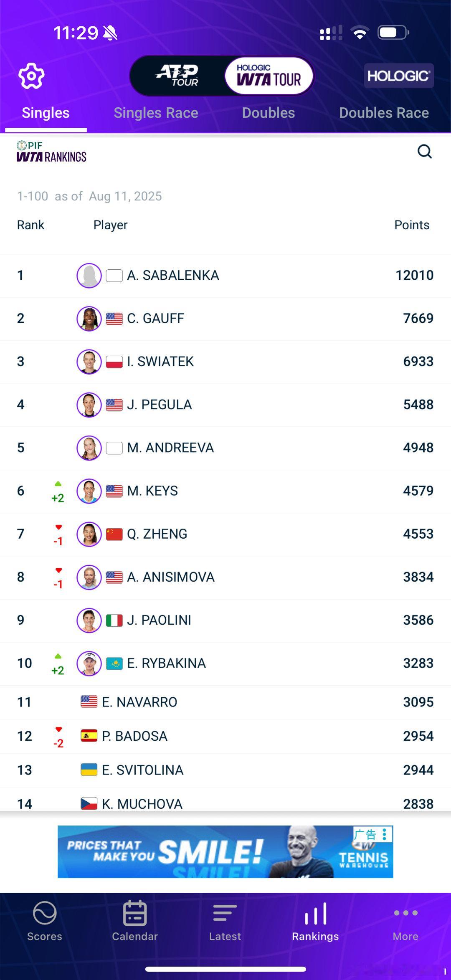Switch to the Singles Race tab

[156, 113]
